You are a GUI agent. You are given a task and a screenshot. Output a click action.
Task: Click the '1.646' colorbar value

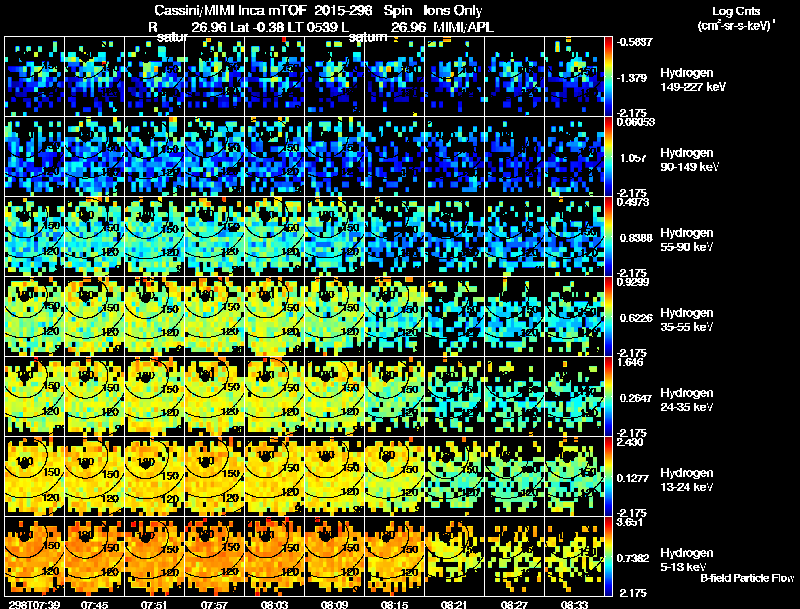pos(630,362)
